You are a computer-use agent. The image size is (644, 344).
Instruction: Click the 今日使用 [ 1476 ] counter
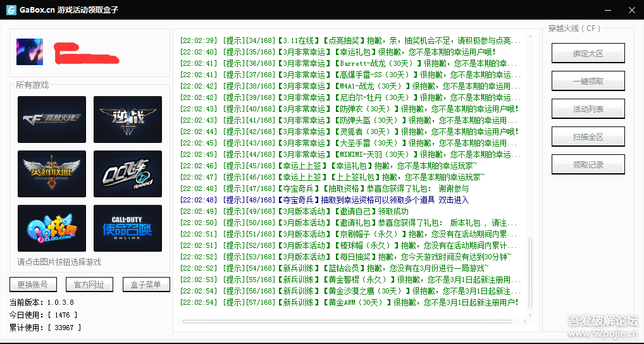[x=44, y=315]
